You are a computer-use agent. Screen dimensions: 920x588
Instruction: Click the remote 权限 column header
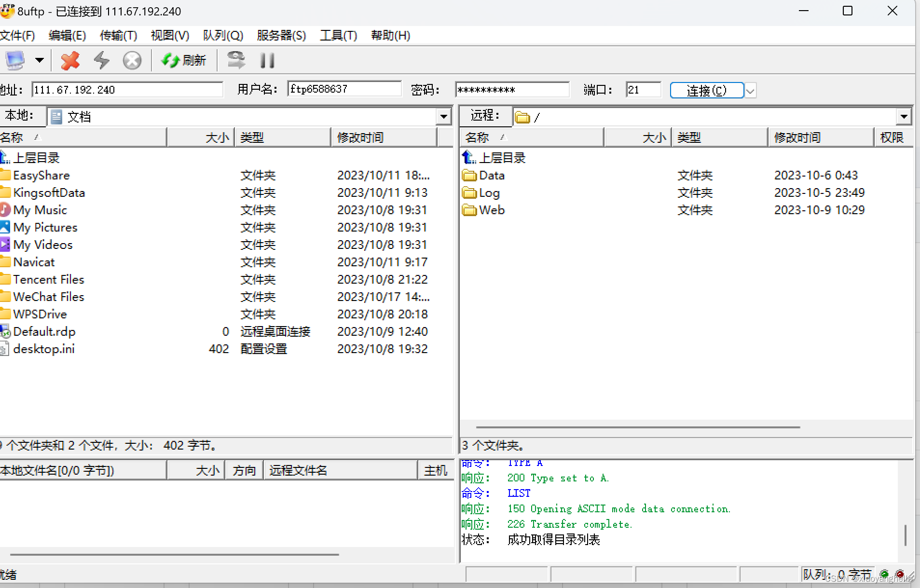pyautogui.click(x=893, y=137)
